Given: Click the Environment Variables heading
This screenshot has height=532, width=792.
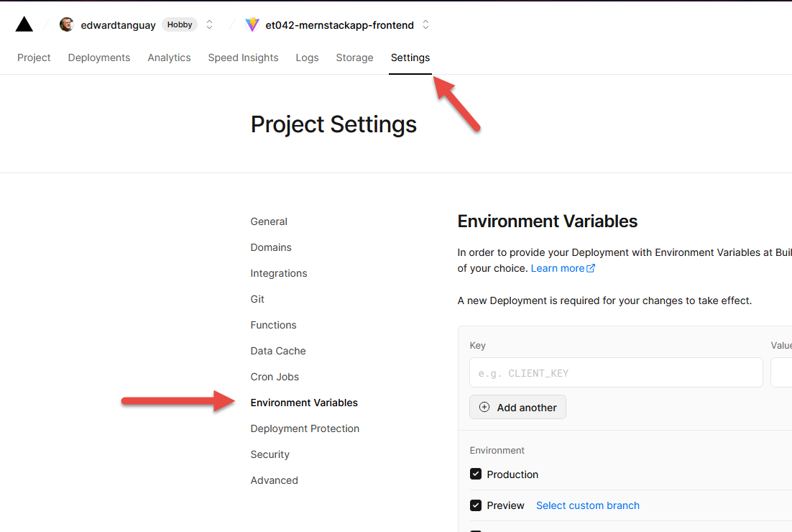Looking at the screenshot, I should tap(547, 221).
